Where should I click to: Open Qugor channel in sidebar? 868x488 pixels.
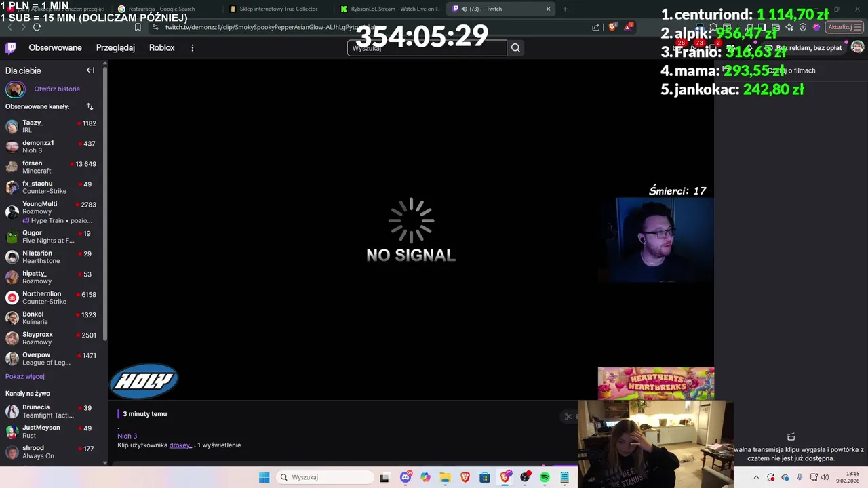[x=52, y=237]
